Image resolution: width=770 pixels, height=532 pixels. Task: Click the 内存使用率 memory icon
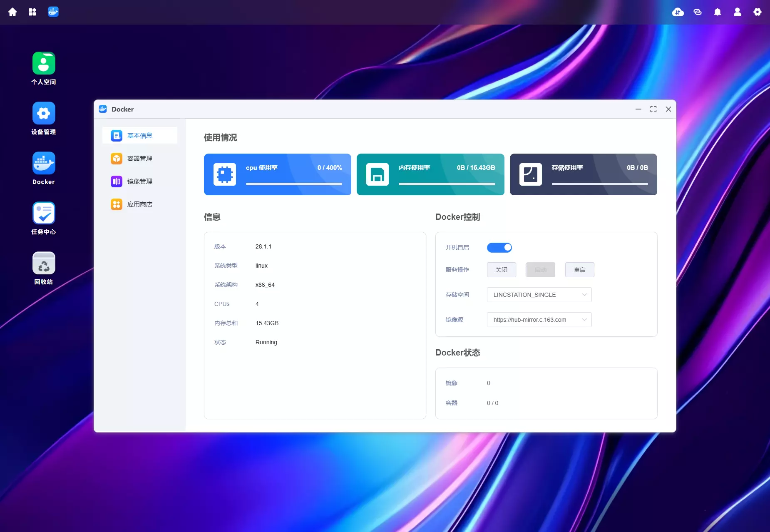pos(378,174)
